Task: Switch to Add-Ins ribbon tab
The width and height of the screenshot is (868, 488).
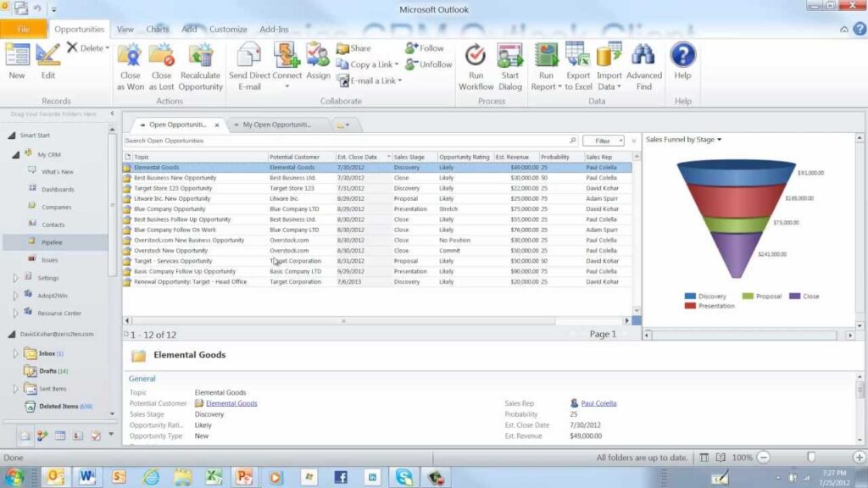Action: tap(274, 30)
